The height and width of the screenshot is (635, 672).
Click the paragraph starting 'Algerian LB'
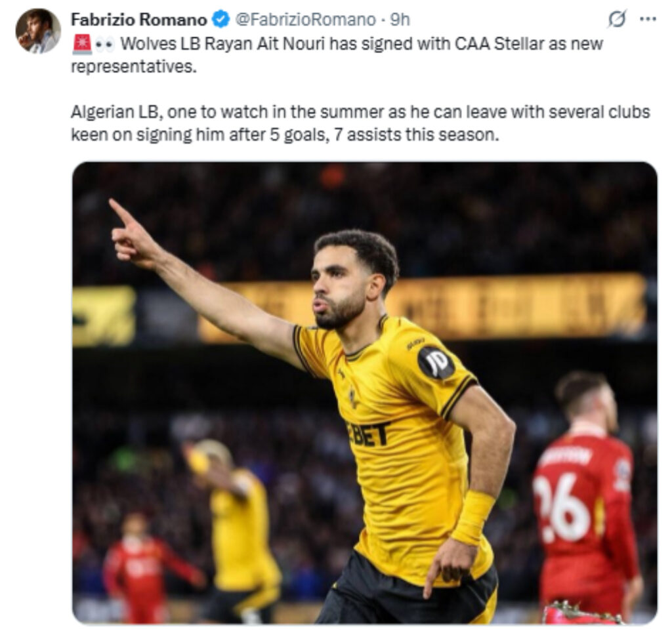coord(360,123)
